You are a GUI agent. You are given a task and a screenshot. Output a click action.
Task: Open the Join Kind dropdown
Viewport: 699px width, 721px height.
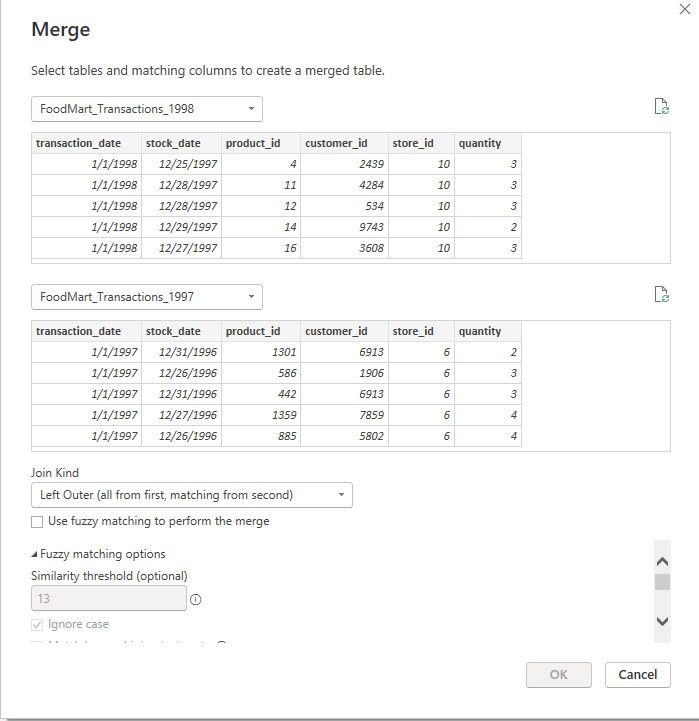point(192,495)
